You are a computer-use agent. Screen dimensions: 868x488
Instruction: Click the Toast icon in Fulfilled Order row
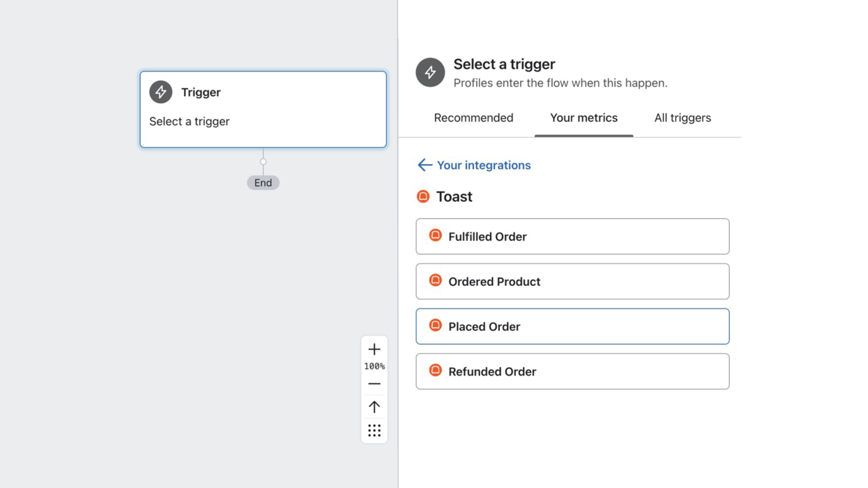click(x=435, y=235)
